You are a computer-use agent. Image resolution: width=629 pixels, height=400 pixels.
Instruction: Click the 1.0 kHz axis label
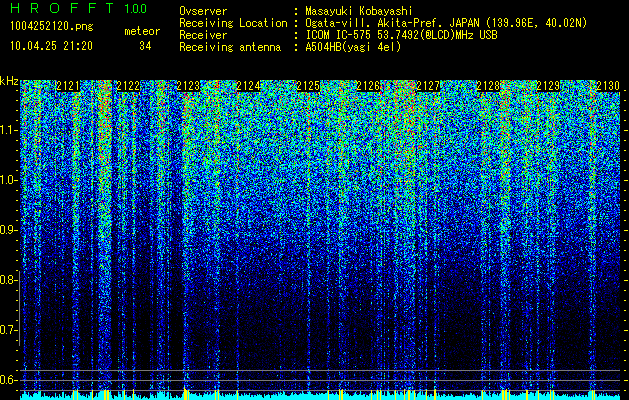8,180
